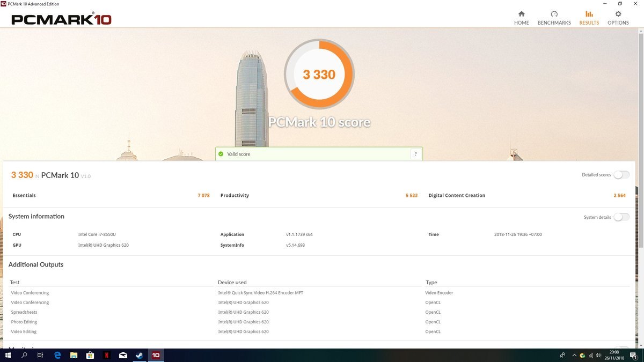Click the GPU value in System information
644x362 pixels.
click(103, 245)
